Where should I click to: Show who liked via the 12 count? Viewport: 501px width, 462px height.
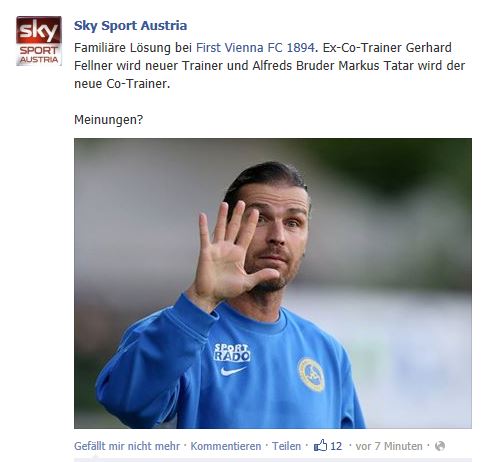coord(336,446)
